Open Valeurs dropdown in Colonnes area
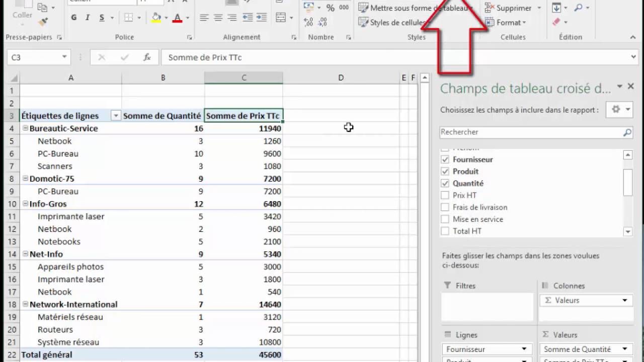This screenshot has height=362, width=644. click(624, 300)
